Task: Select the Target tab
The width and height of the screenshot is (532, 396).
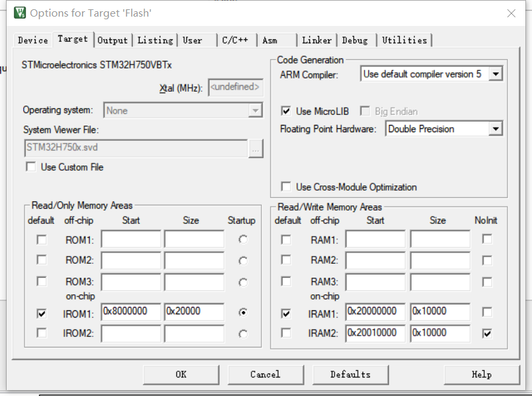Action: 72,39
